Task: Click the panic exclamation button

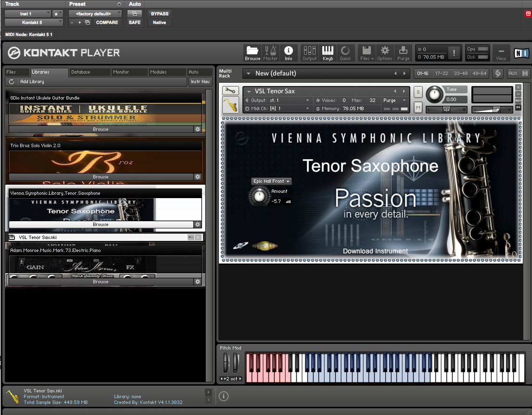Action: point(454,53)
